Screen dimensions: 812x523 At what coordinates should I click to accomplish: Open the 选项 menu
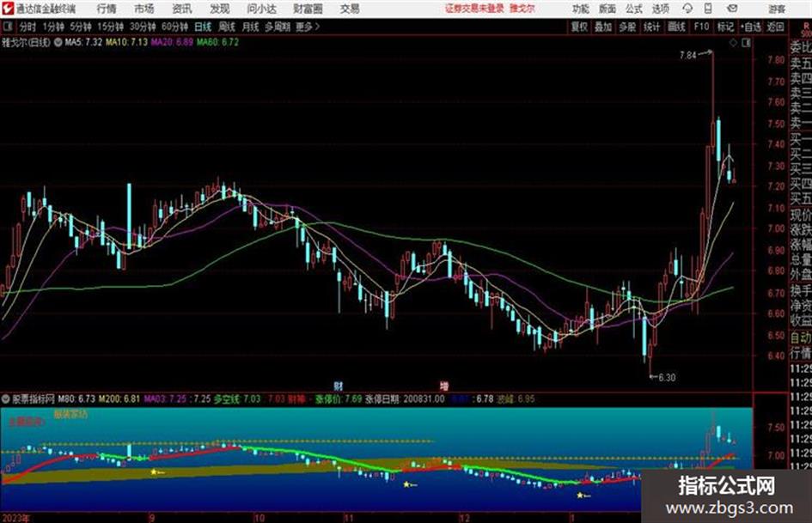pos(661,9)
